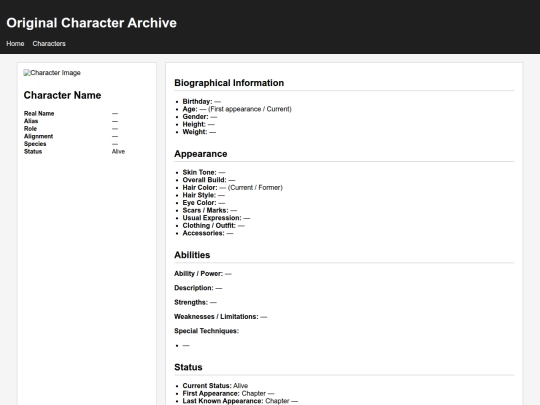Click the Eye Color entry
Screen dimensions: 540x405
[x=204, y=202]
